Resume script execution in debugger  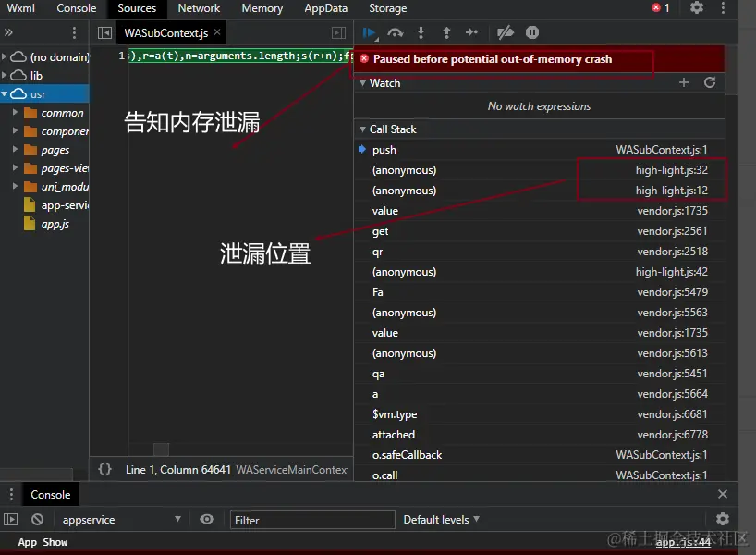(370, 32)
